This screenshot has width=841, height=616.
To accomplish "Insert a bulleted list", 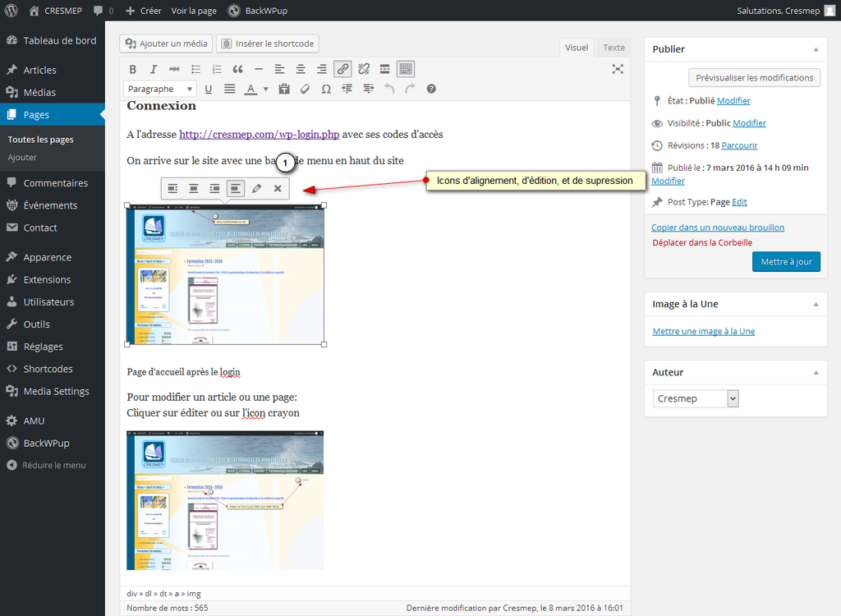I will (195, 69).
